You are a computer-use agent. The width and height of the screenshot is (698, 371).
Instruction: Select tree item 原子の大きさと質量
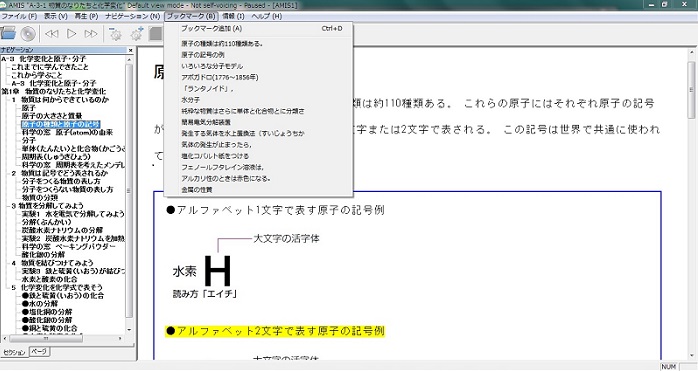point(52,116)
